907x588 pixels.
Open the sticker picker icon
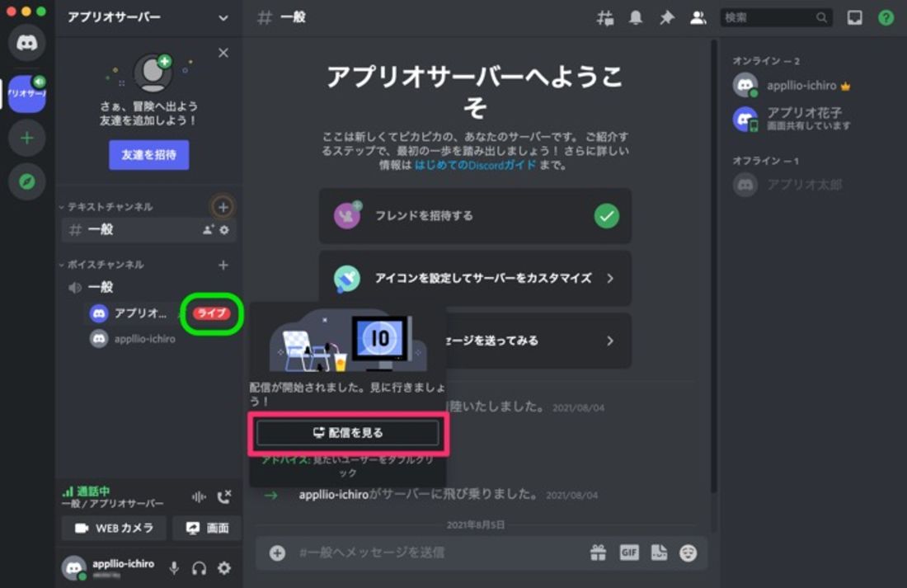(x=659, y=553)
